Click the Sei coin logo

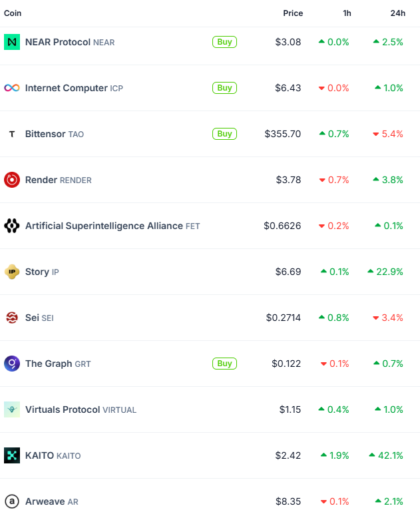tap(12, 318)
